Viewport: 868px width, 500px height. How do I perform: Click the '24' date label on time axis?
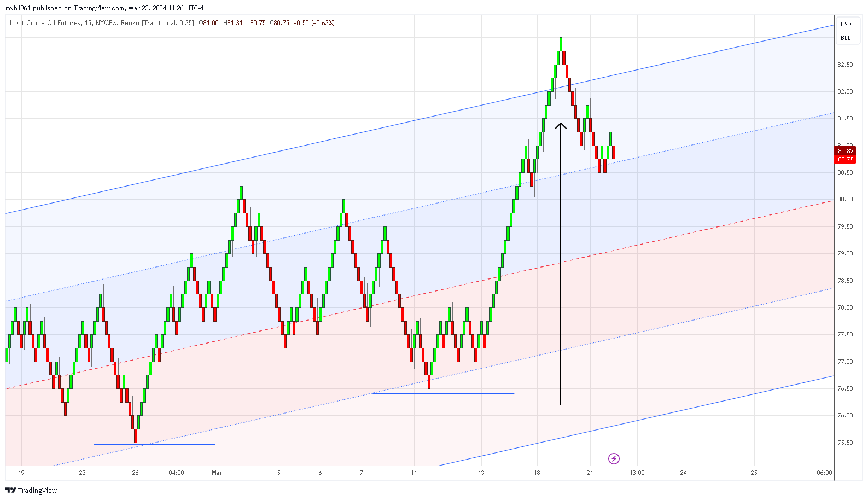tap(683, 473)
